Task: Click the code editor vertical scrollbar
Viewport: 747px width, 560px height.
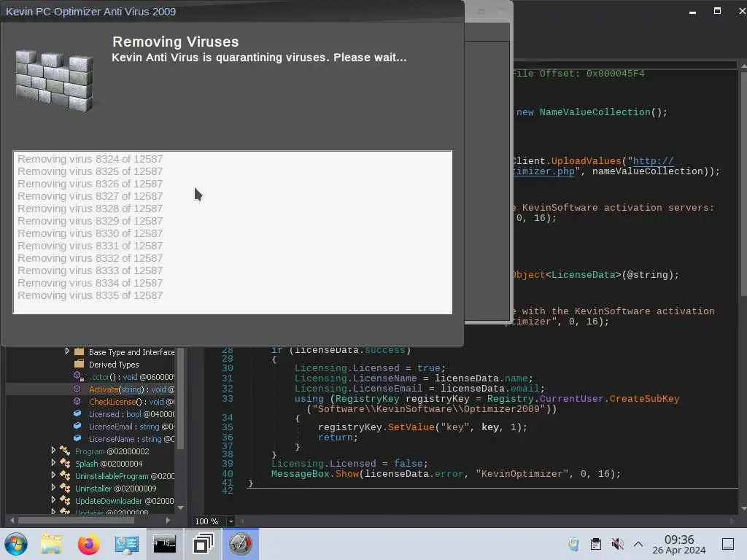Action: pyautogui.click(x=743, y=183)
